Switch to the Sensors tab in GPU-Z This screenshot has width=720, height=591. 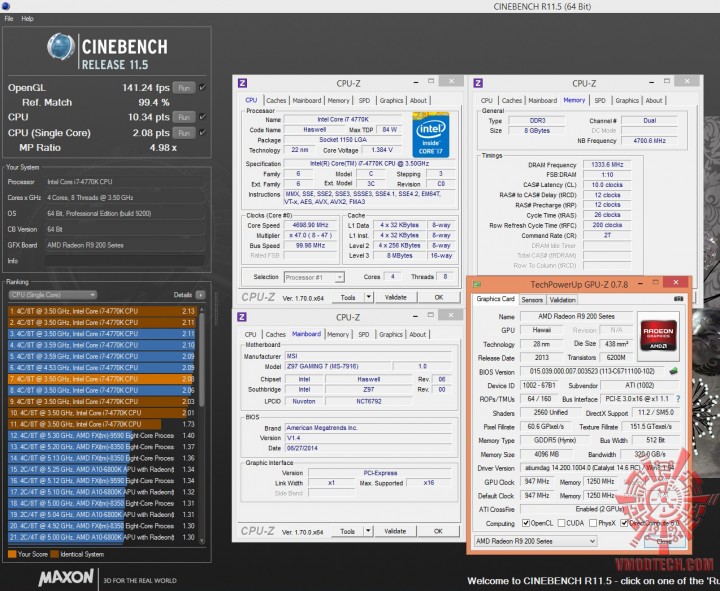[x=532, y=300]
